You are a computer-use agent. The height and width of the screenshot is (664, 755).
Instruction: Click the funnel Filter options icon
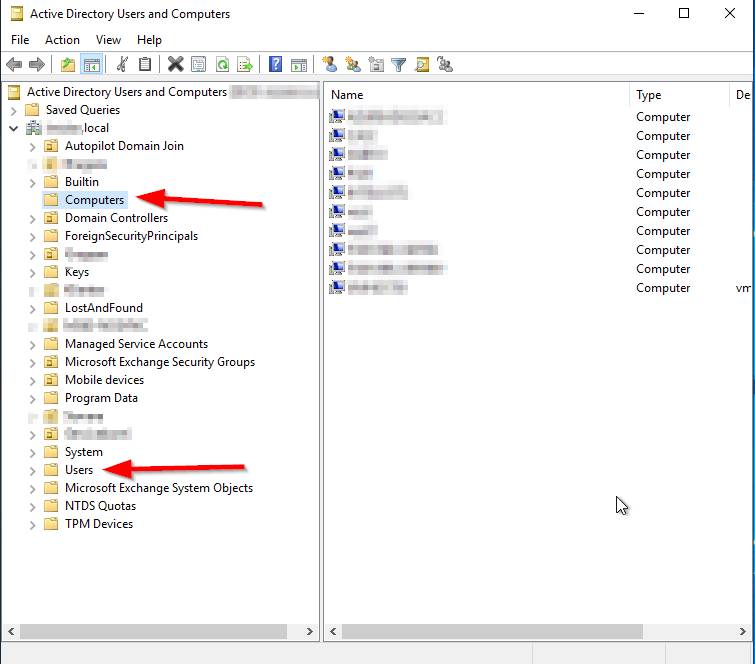point(399,64)
